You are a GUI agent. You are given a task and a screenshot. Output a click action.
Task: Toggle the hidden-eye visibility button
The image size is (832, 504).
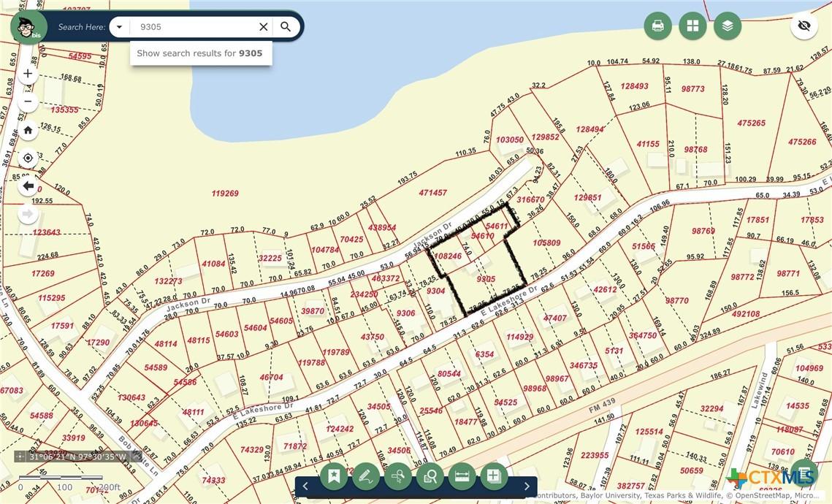(x=804, y=26)
